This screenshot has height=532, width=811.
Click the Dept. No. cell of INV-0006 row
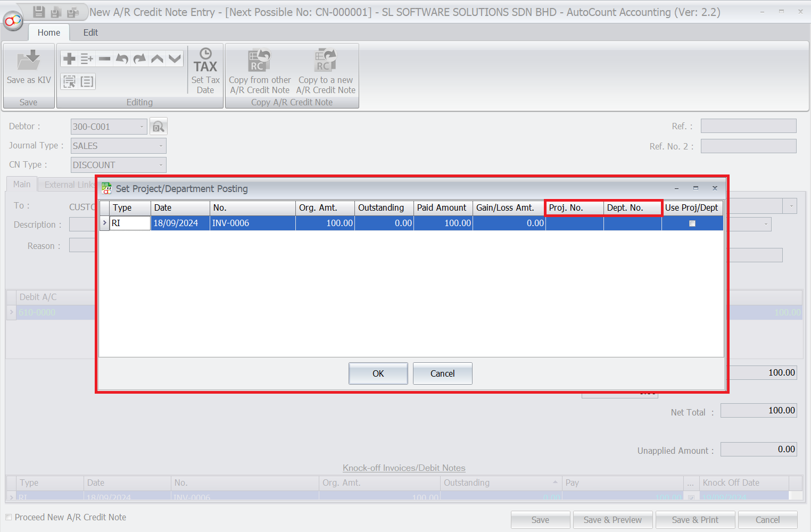[632, 223]
